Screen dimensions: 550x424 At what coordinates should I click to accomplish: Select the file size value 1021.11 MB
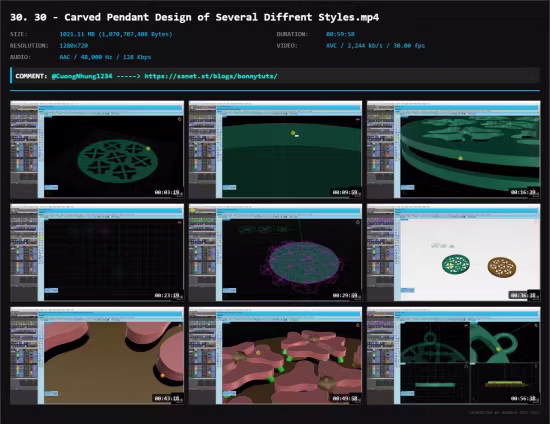[116, 34]
